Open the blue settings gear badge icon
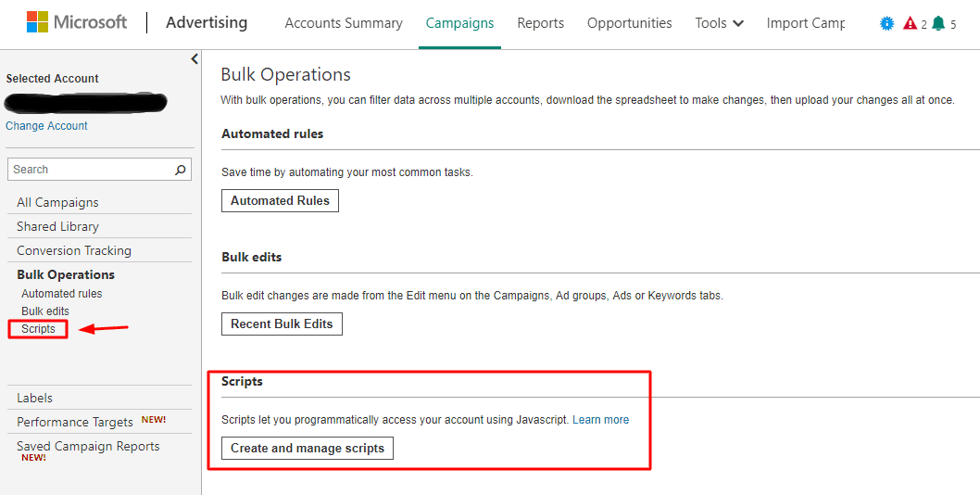 (886, 24)
